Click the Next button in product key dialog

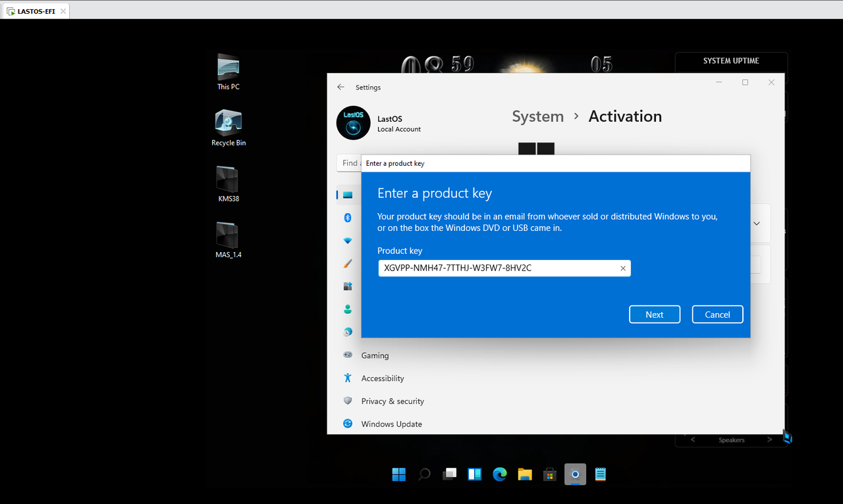tap(654, 315)
